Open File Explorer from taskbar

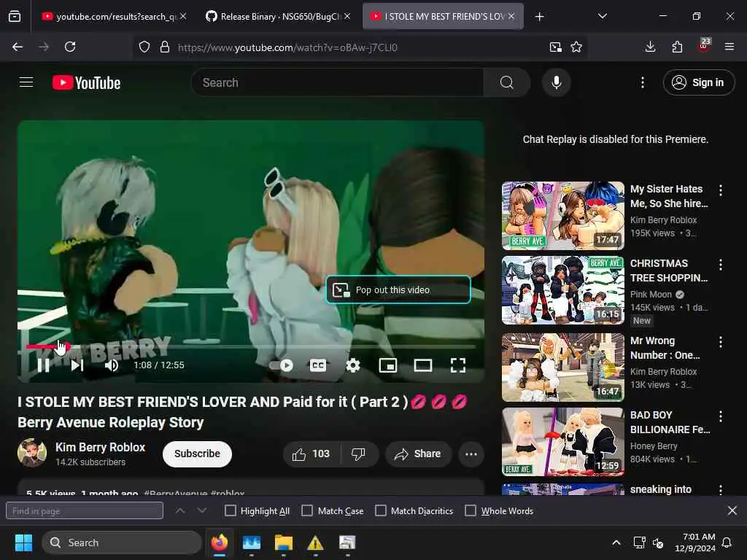284,542
